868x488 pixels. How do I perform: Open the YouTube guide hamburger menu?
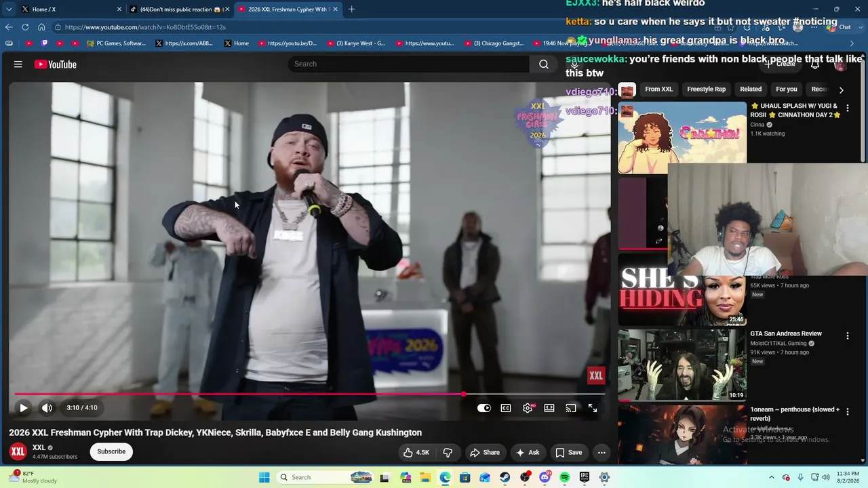[18, 64]
